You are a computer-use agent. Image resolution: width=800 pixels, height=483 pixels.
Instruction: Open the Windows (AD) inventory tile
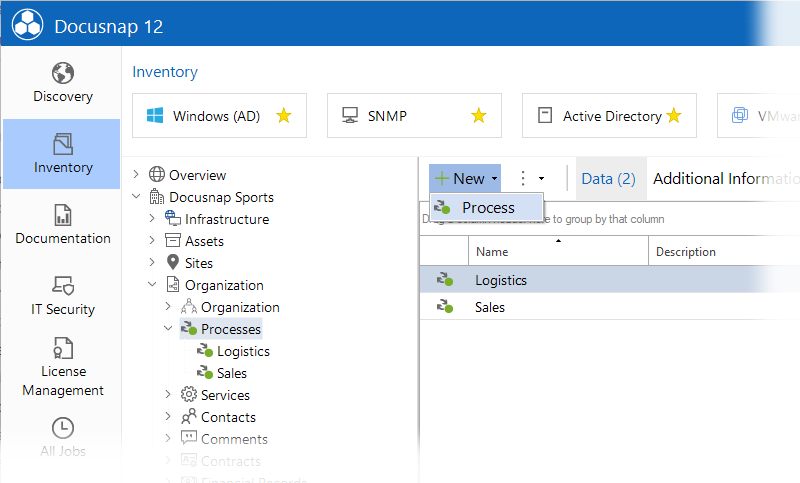219,115
